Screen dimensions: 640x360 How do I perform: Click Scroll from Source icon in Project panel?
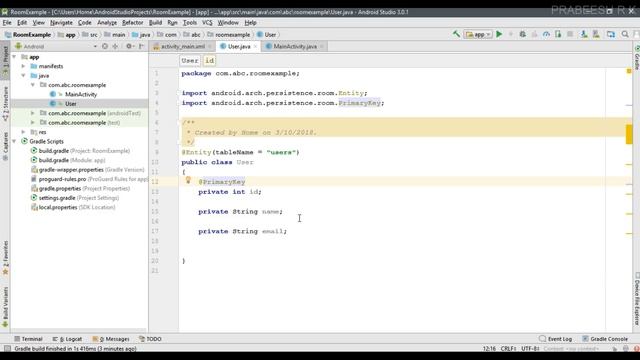pos(105,46)
